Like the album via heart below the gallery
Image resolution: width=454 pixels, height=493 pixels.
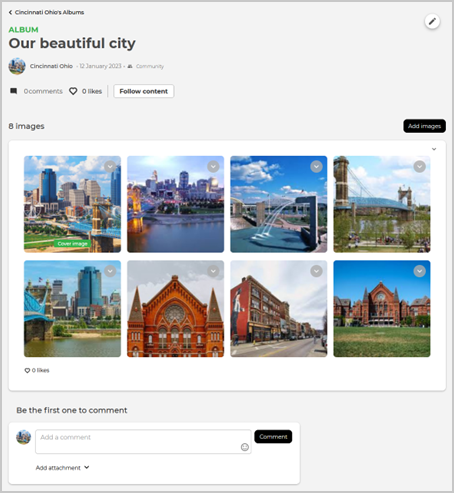tap(27, 370)
